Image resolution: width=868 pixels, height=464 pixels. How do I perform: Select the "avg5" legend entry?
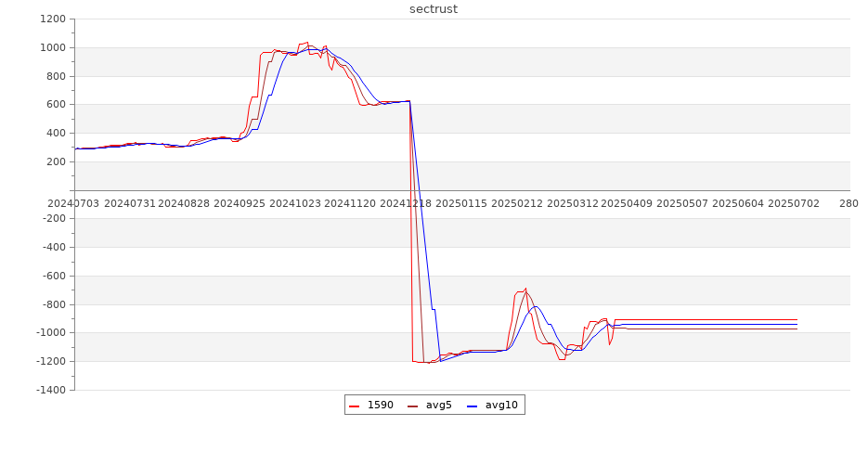438,405
